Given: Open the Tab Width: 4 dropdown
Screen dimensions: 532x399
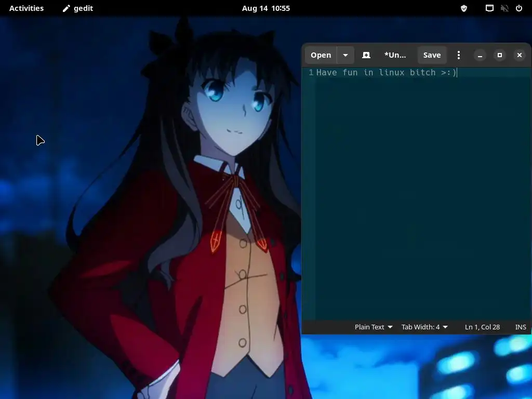Looking at the screenshot, I should click(424, 327).
